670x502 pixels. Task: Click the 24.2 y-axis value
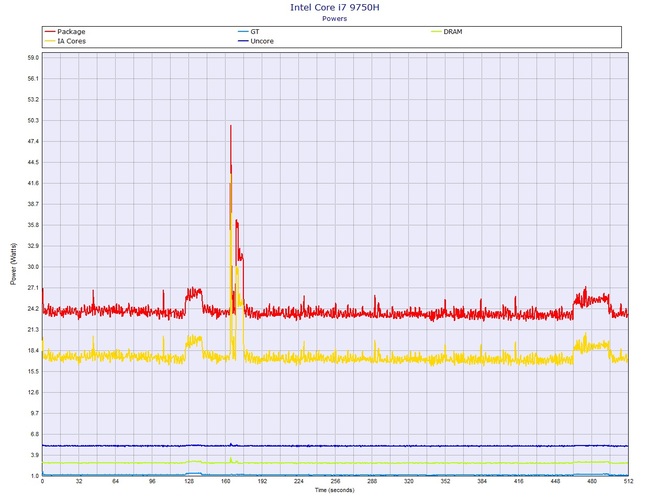[x=33, y=308]
